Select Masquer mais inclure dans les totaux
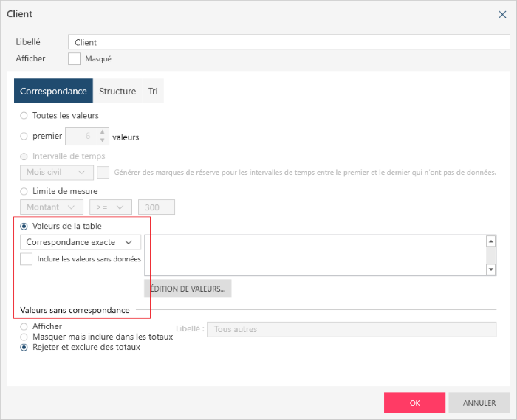The width and height of the screenshot is (517, 420). click(x=24, y=337)
